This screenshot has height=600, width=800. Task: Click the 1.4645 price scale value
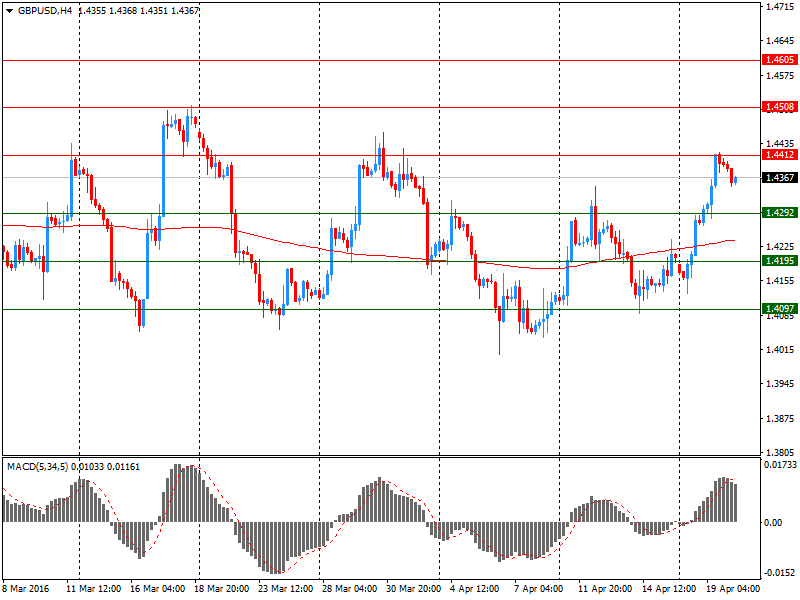781,41
